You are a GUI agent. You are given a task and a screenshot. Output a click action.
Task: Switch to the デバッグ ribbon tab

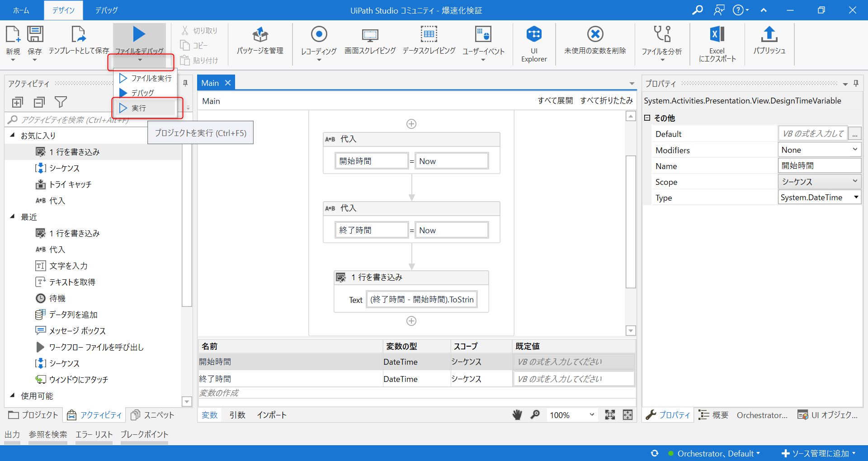tap(107, 10)
